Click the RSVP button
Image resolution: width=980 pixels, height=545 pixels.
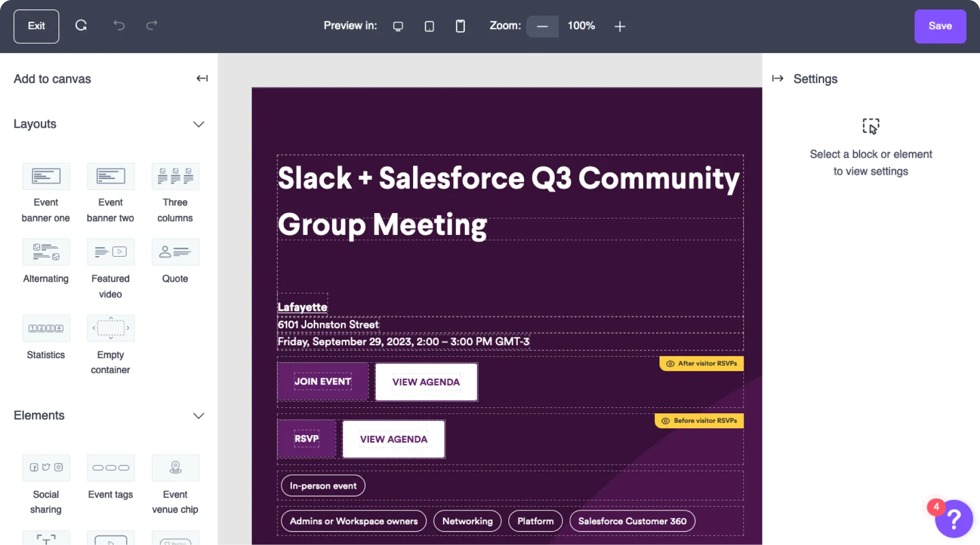coord(307,439)
